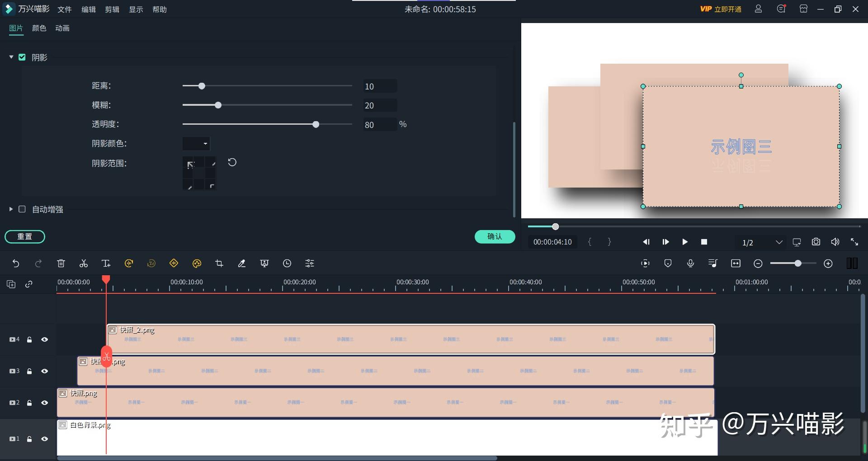This screenshot has height=461, width=868.
Task: Click VIP 立即开通 link
Action: [721, 9]
